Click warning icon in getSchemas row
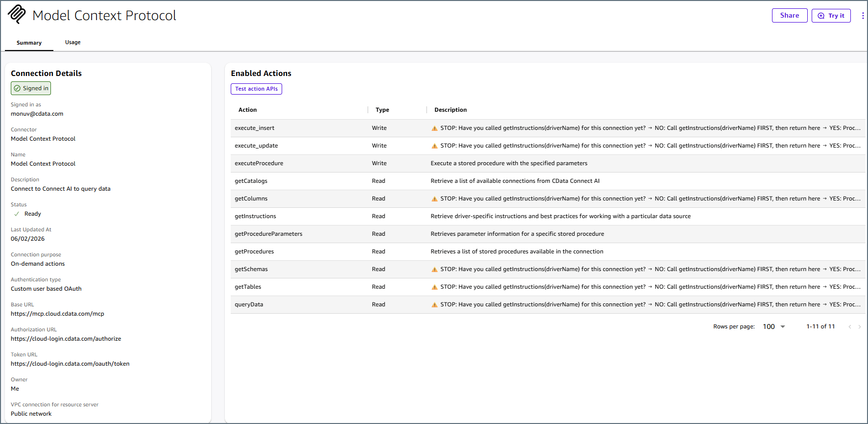The width and height of the screenshot is (868, 424). 434,270
